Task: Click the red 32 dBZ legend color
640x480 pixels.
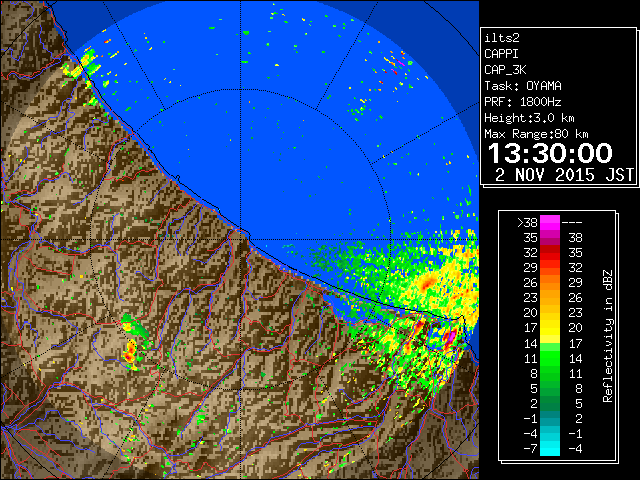Action: [x=550, y=253]
